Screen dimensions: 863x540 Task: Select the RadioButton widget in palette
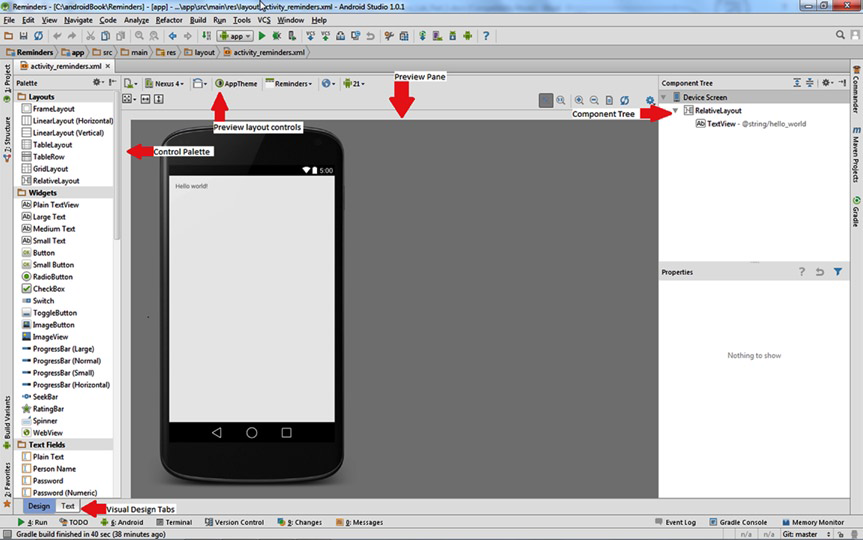click(x=52, y=277)
